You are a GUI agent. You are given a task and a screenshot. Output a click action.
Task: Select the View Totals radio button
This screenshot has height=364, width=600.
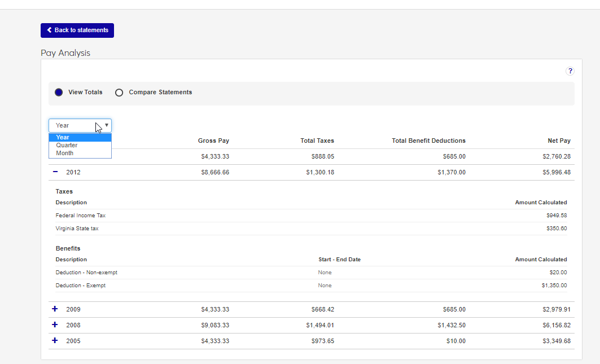coord(59,93)
